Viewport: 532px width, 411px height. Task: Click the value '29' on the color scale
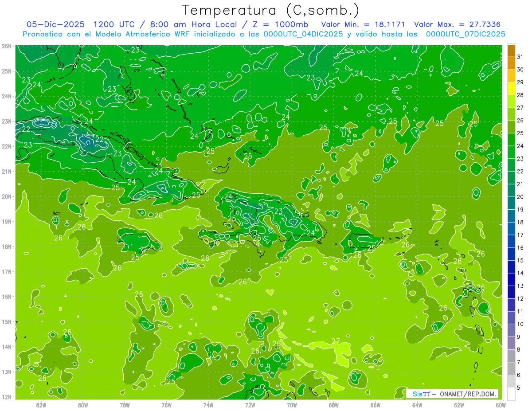tap(520, 82)
